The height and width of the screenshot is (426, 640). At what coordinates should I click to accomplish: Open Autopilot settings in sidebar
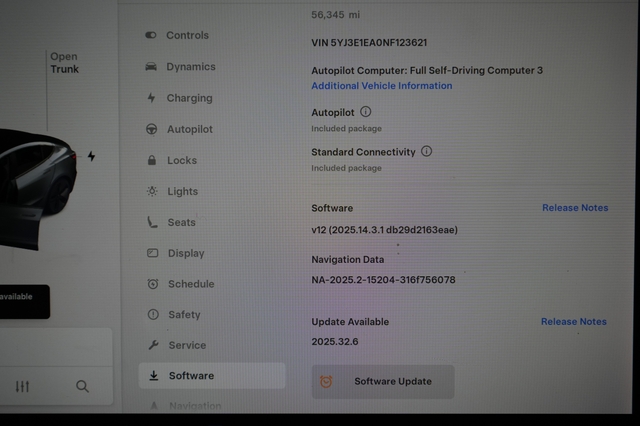click(x=180, y=129)
